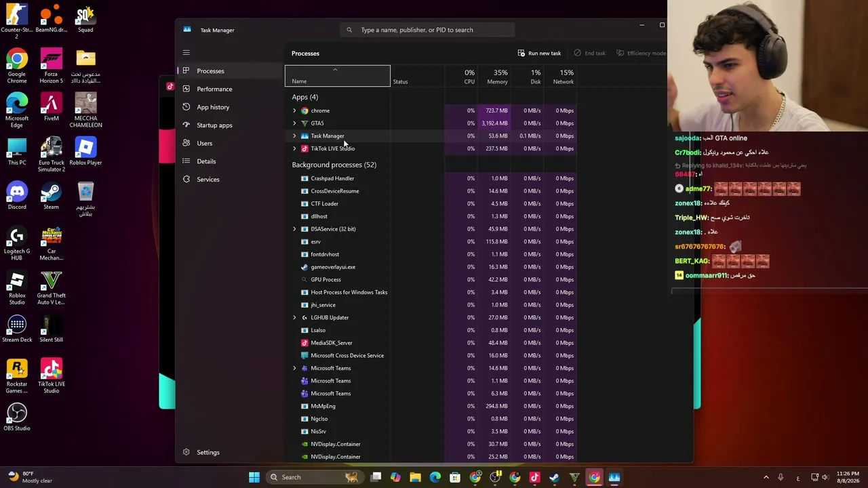
Task: Select the MECCHA CHAMELEON desktop icon
Action: coord(85,110)
